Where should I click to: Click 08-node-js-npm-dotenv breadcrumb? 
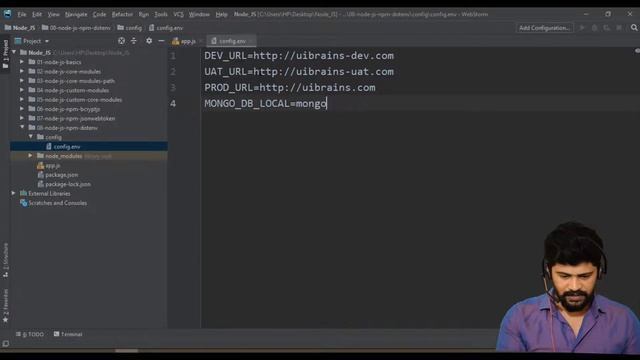tap(76, 28)
